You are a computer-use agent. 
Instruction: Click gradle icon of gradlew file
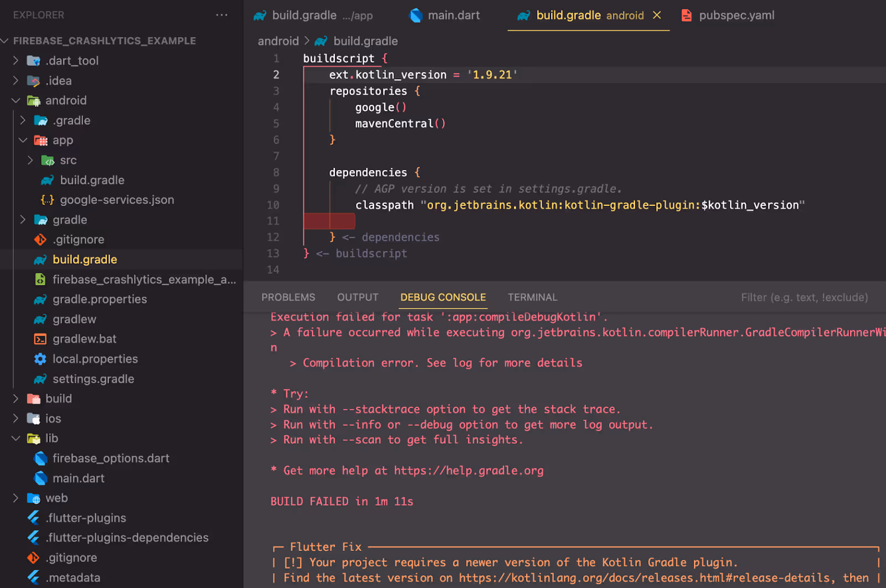point(40,319)
